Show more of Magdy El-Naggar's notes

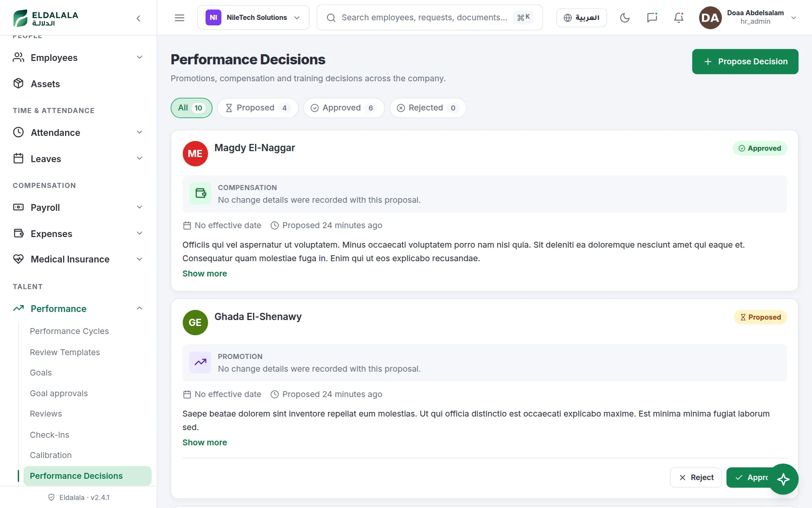coord(205,273)
